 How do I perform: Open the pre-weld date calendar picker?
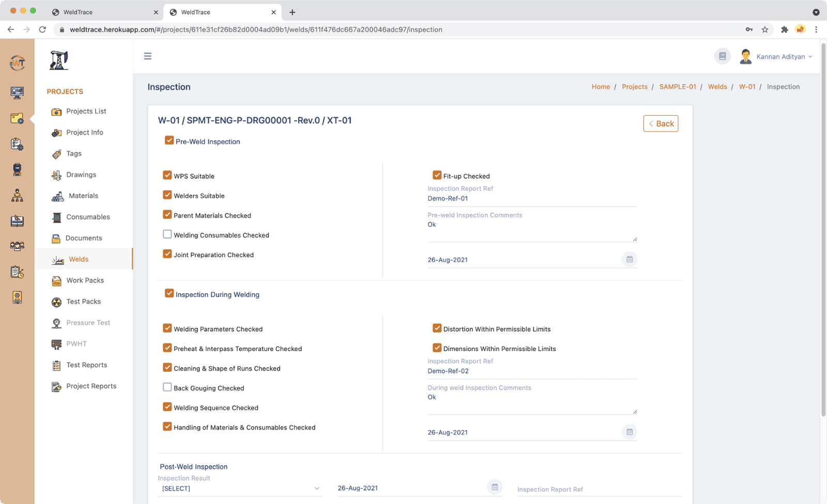pos(629,259)
